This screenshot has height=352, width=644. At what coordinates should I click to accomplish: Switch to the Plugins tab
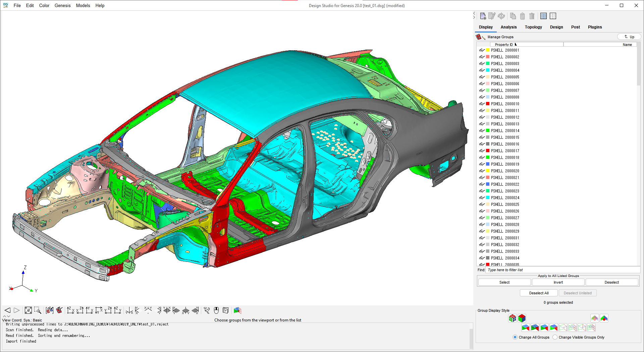coord(595,27)
